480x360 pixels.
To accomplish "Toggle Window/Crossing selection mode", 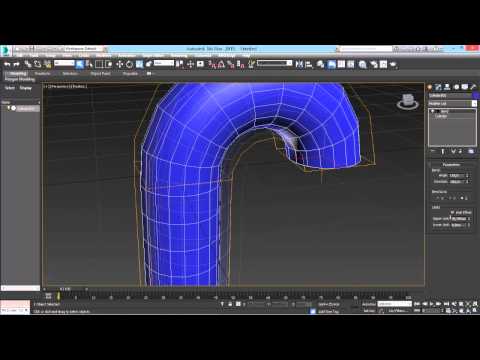I will click(108, 64).
